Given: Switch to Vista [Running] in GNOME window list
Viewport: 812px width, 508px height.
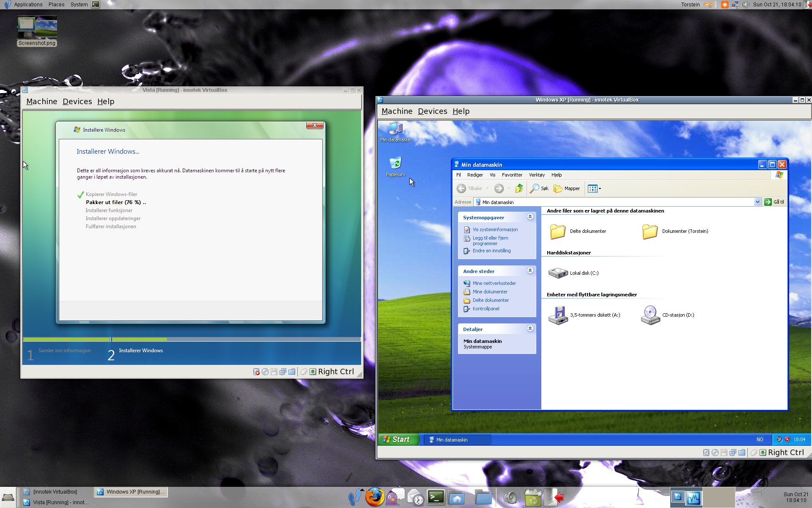Looking at the screenshot, I should 56,502.
